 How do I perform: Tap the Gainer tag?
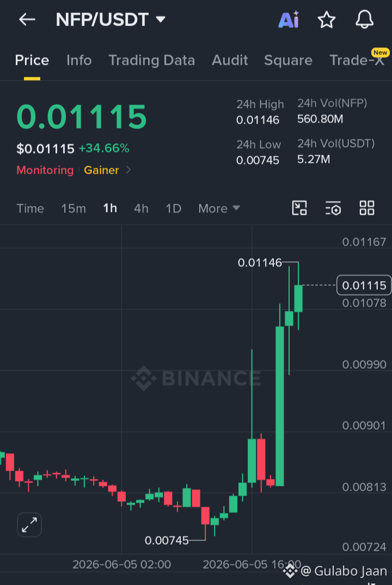point(101,170)
